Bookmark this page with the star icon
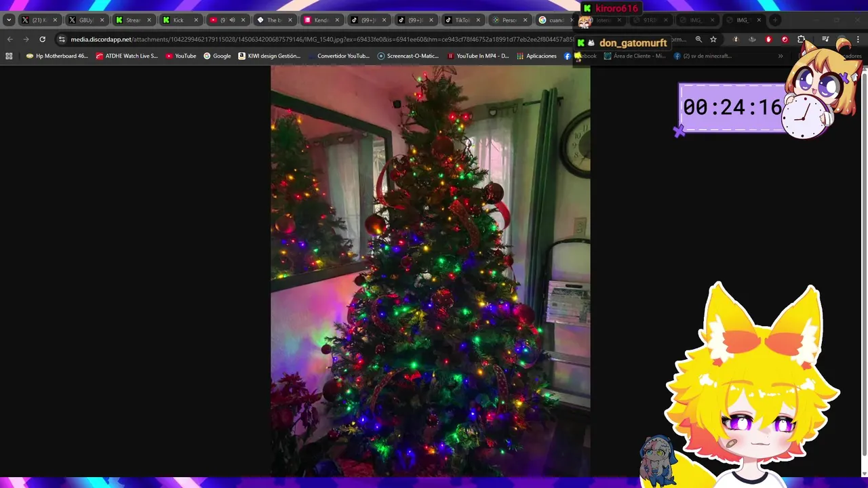868x488 pixels. click(713, 39)
